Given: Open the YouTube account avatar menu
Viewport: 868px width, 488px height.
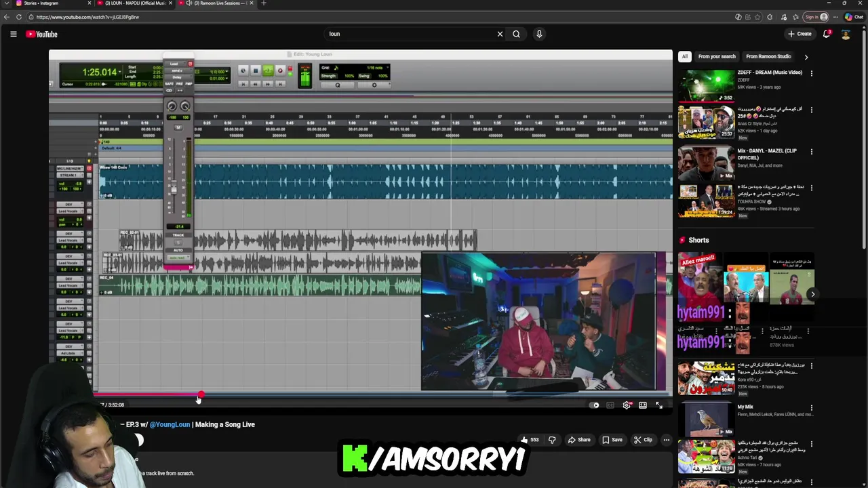Looking at the screenshot, I should (846, 34).
